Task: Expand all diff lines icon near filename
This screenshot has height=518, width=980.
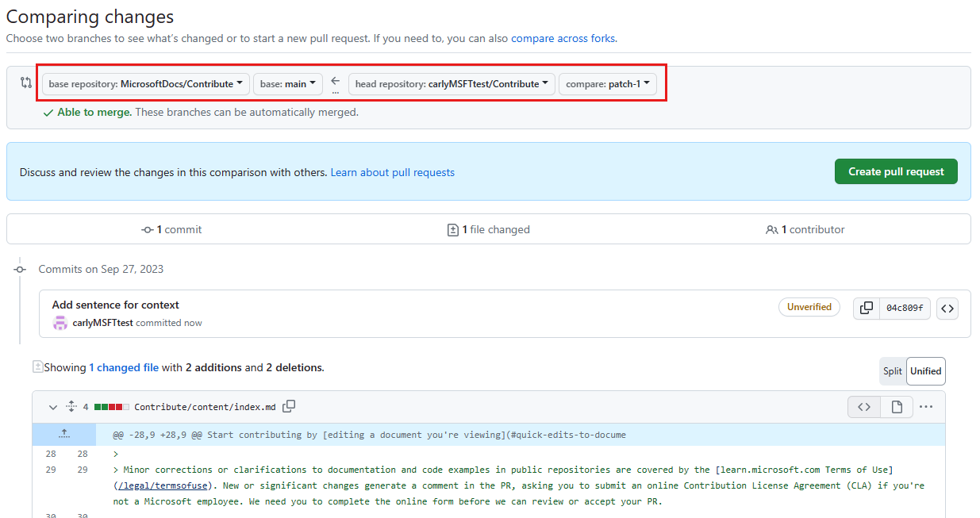Action: (71, 406)
